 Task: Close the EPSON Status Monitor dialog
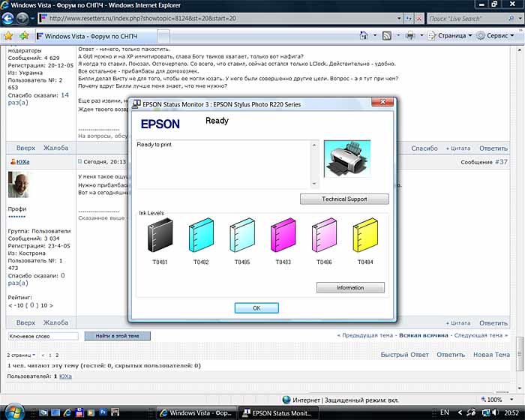pyautogui.click(x=382, y=102)
